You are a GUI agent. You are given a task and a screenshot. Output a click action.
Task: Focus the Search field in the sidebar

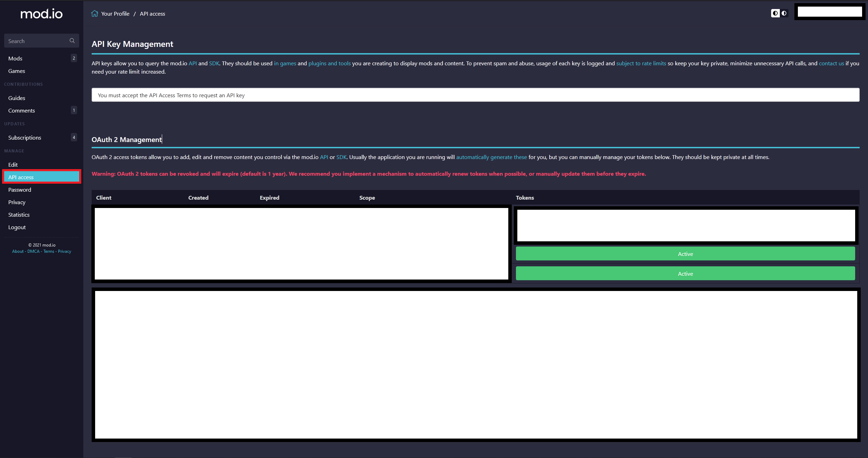tap(41, 41)
